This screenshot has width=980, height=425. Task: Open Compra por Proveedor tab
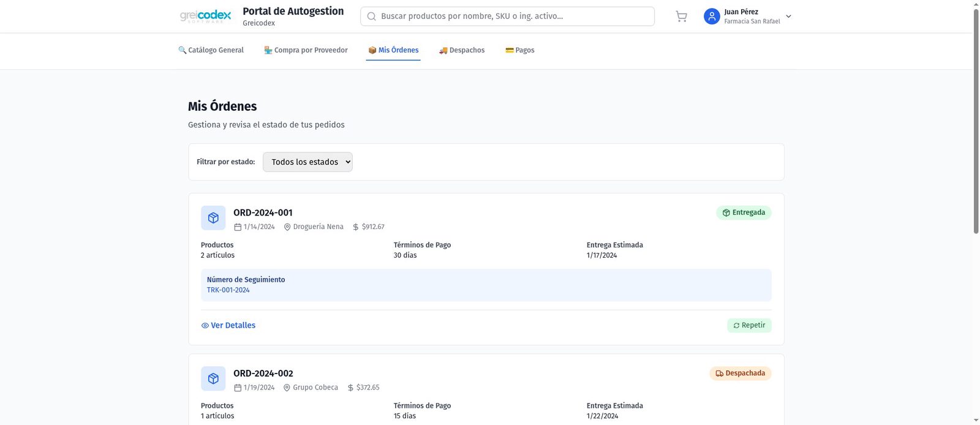pos(306,50)
